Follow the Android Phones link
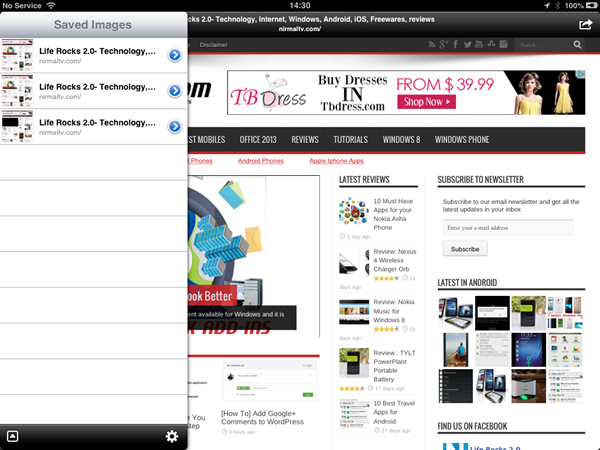The image size is (600, 450). [261, 161]
